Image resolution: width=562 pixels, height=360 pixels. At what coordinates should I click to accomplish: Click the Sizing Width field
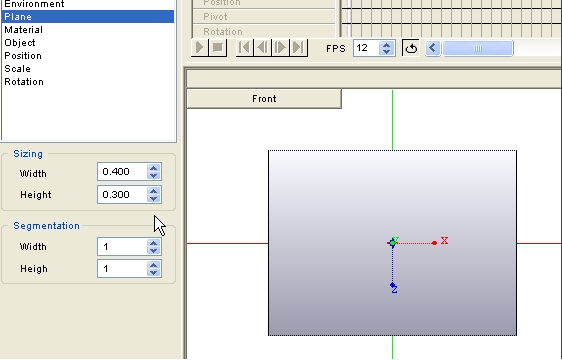click(x=122, y=172)
